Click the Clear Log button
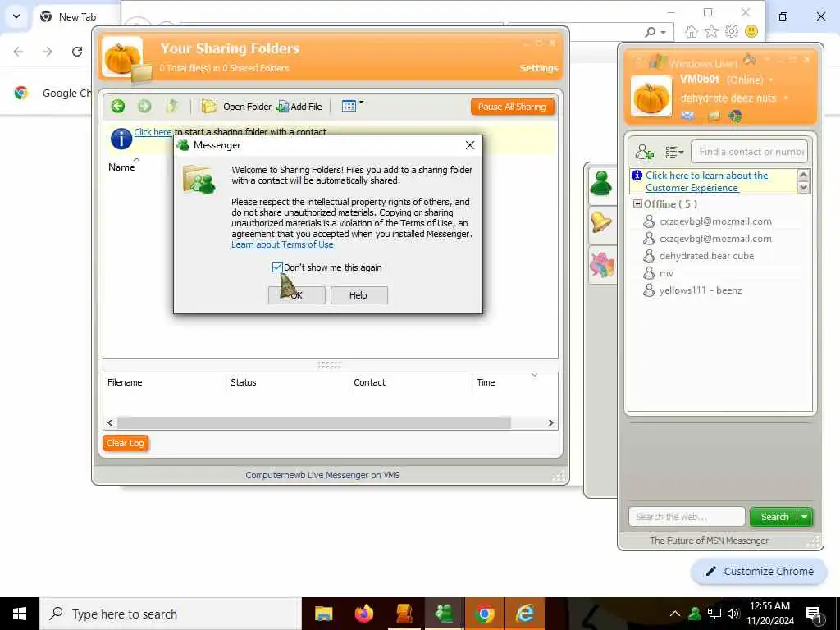Image resolution: width=840 pixels, height=630 pixels. coord(126,443)
